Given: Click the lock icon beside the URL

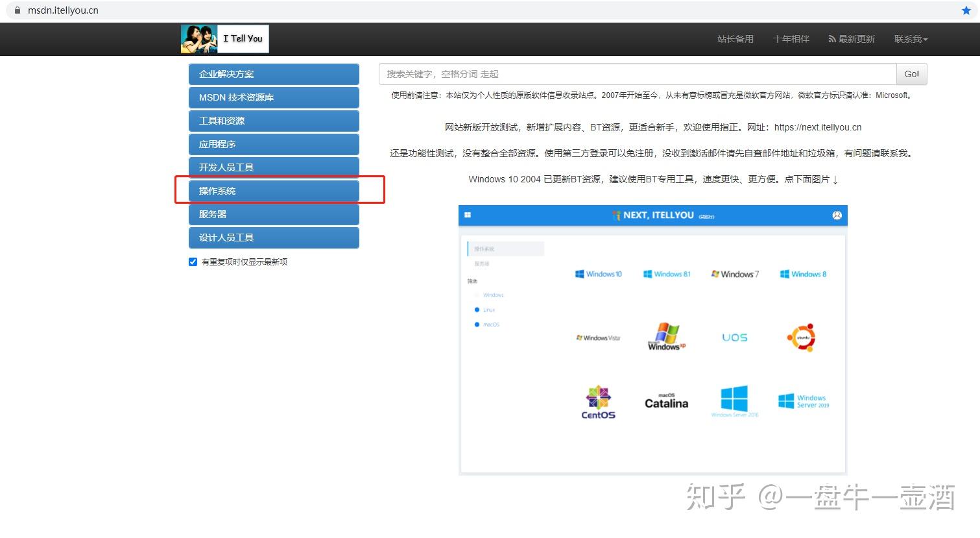Looking at the screenshot, I should coord(18,10).
